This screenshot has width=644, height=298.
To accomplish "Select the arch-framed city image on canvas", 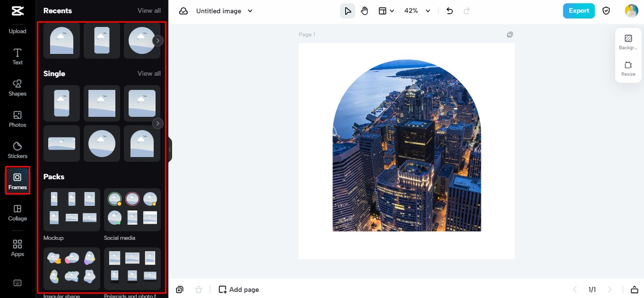I will coord(407,145).
